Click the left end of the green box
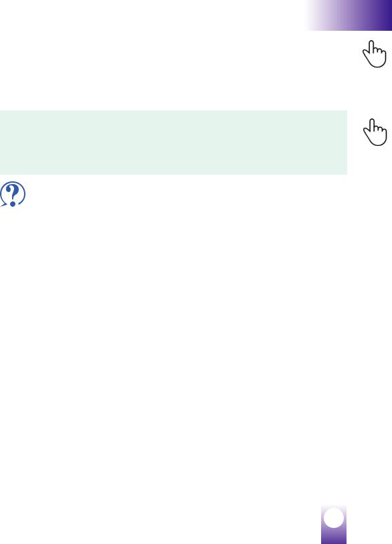392x544 pixels. pos(5,143)
